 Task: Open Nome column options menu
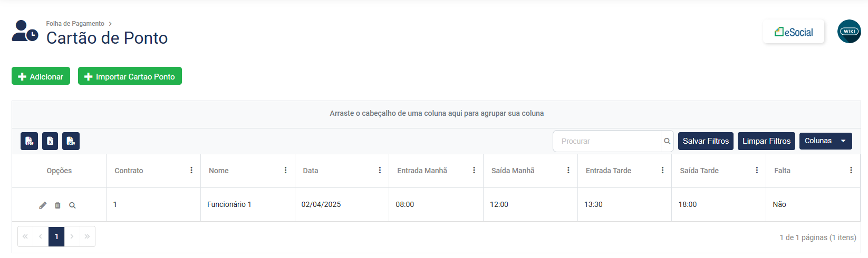pos(285,171)
